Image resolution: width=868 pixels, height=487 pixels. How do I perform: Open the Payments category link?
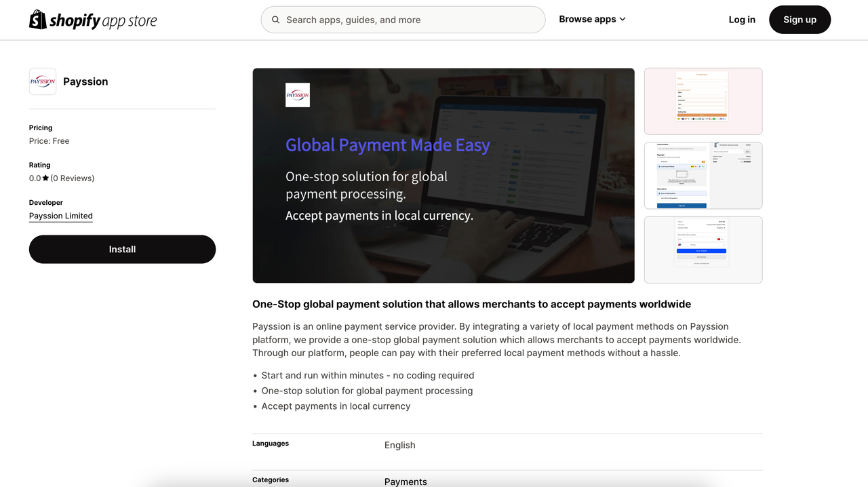[x=405, y=482]
